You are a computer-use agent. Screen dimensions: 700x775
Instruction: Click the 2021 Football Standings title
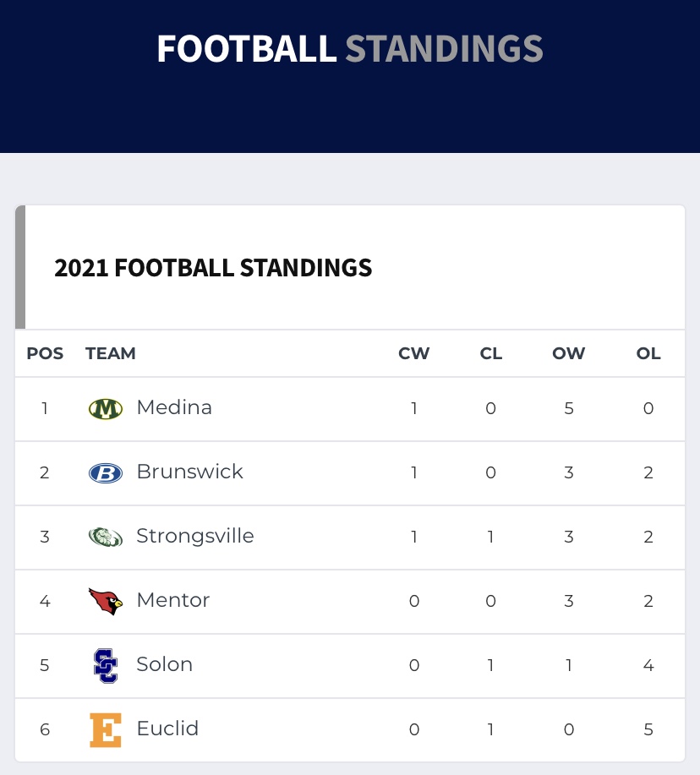(x=213, y=268)
